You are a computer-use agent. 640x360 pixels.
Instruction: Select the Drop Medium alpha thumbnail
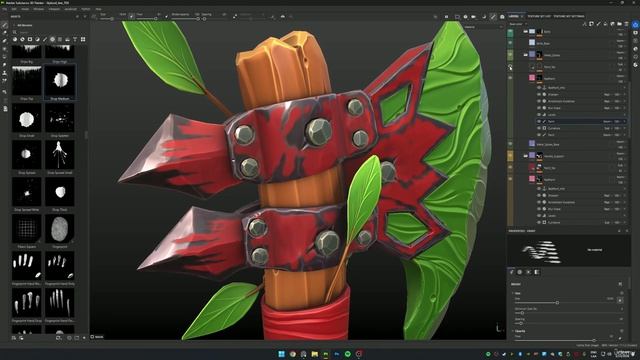click(x=60, y=82)
